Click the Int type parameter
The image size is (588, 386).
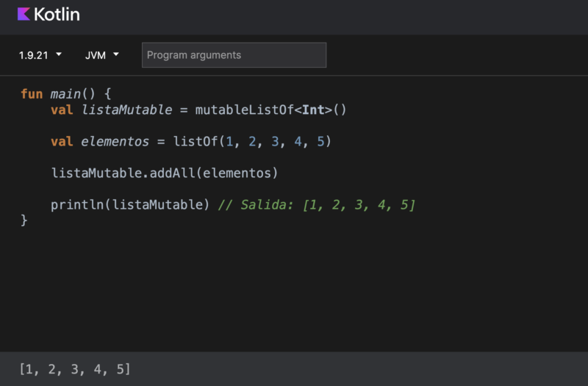click(x=313, y=110)
